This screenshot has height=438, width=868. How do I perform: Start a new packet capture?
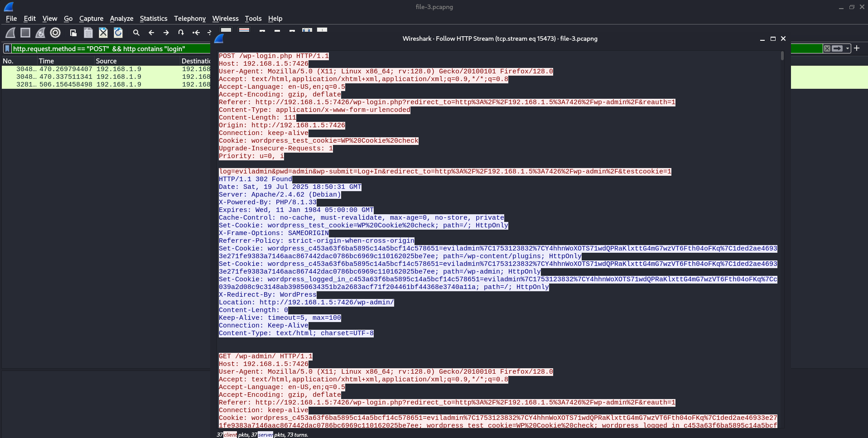(x=10, y=33)
